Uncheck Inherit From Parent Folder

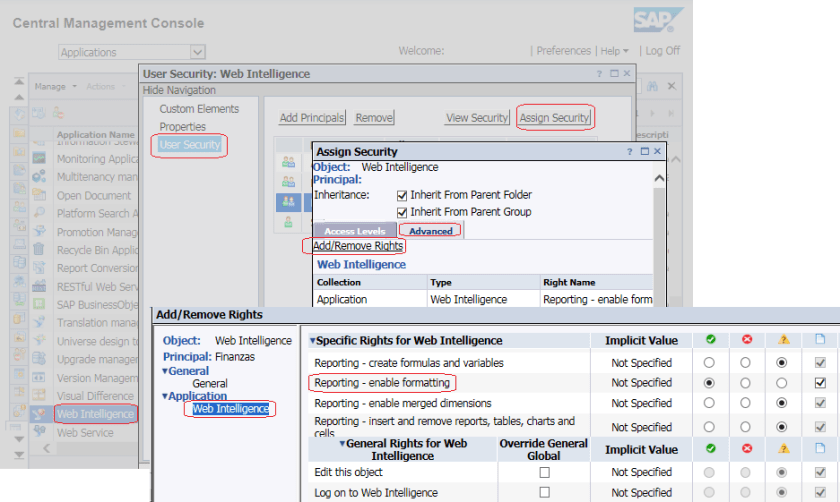(403, 195)
